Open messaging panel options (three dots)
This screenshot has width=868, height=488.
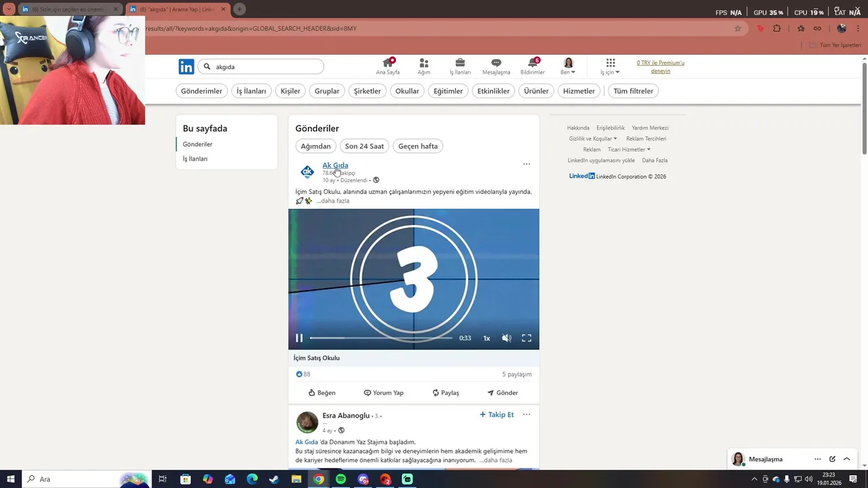(818, 459)
